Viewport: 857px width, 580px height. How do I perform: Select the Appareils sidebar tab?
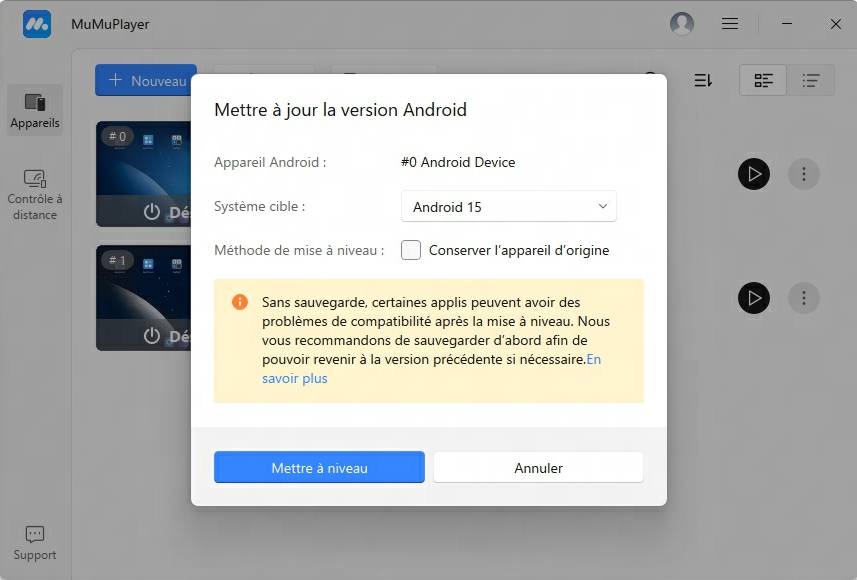coord(34,110)
